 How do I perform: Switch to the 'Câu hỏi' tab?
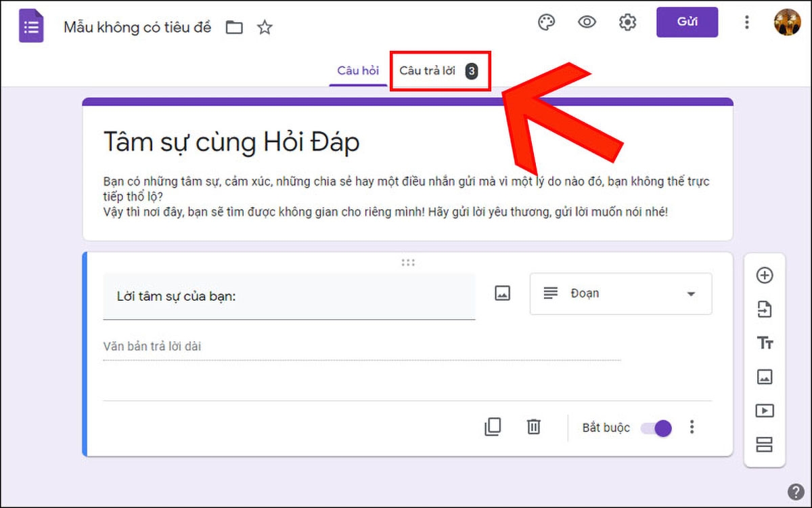click(357, 70)
